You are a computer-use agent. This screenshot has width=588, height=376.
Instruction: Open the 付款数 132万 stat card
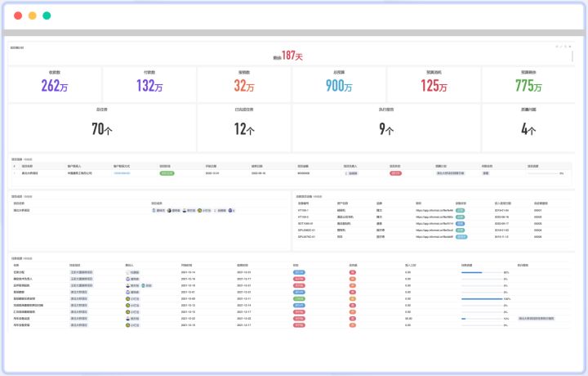[149, 83]
